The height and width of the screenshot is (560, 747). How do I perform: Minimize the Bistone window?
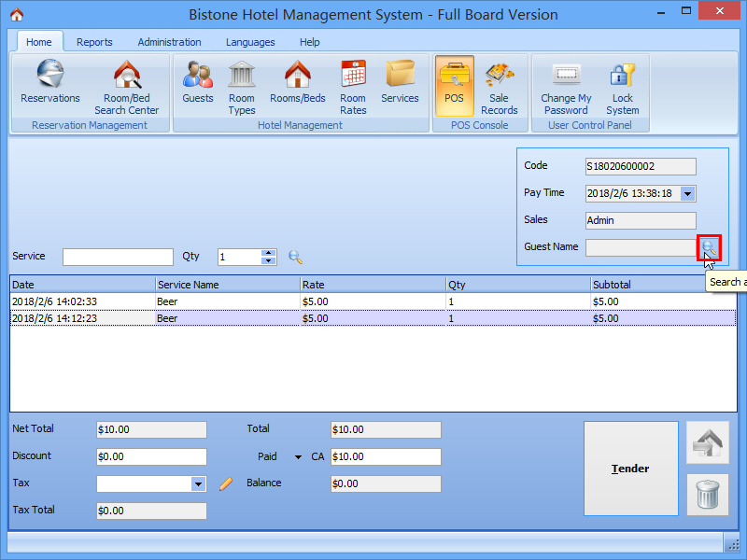(661, 13)
